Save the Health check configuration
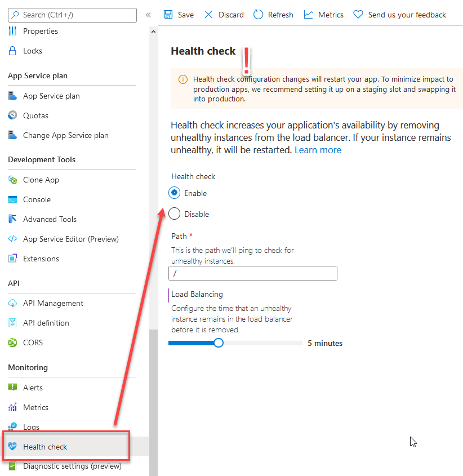Viewport: 463px width, 476px height. click(178, 14)
